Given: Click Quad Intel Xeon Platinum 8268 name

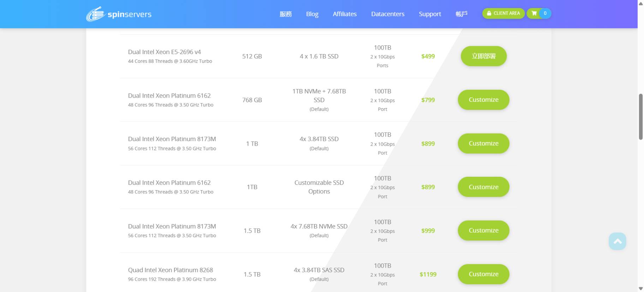Looking at the screenshot, I should tap(170, 270).
